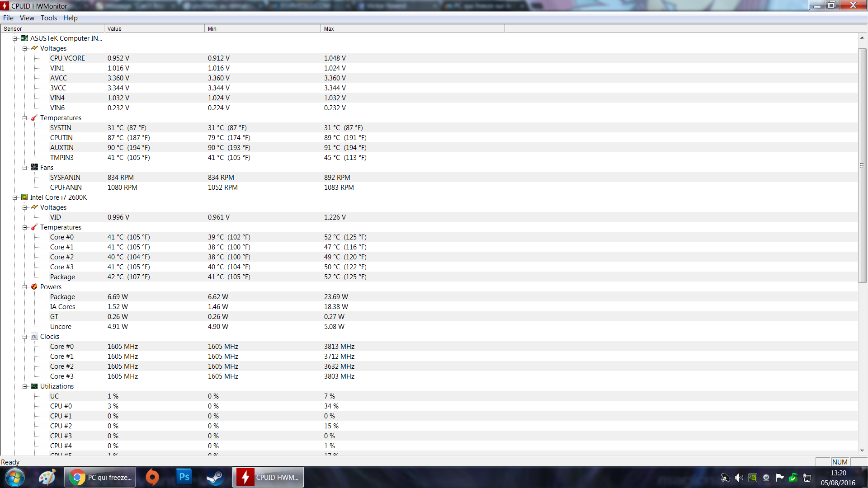Click the volume speaker tray icon
The image size is (868, 488).
click(x=739, y=478)
